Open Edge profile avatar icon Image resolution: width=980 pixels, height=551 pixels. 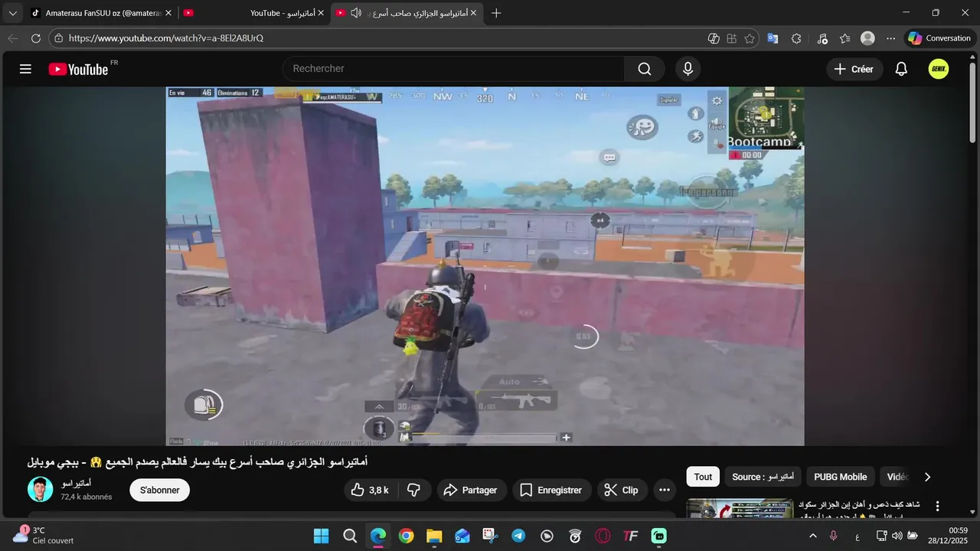click(x=867, y=38)
